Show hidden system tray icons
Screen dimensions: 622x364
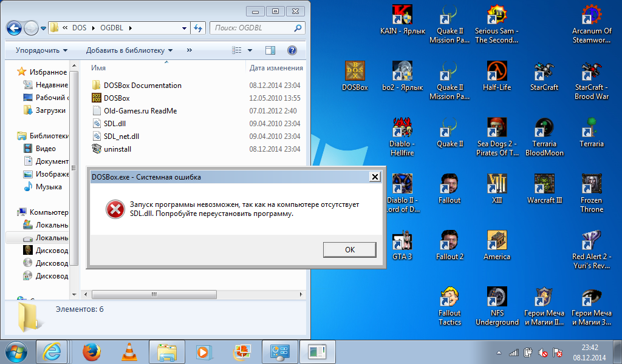499,352
